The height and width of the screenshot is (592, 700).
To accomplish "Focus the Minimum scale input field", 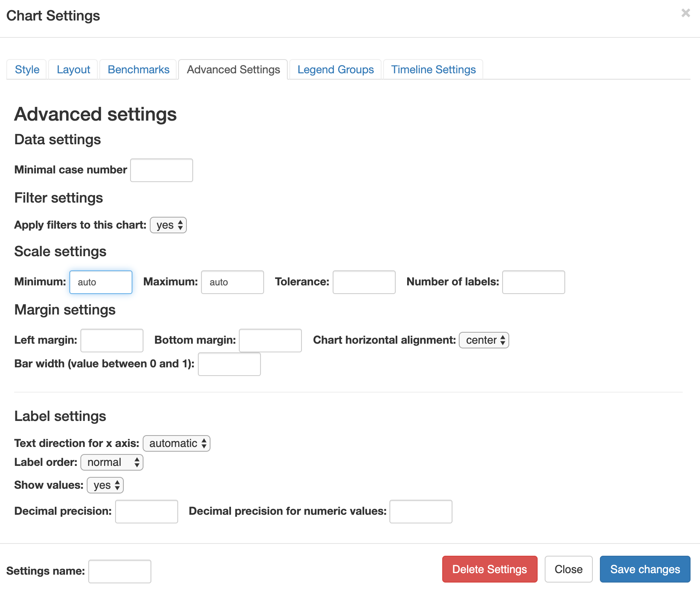I will 101,282.
